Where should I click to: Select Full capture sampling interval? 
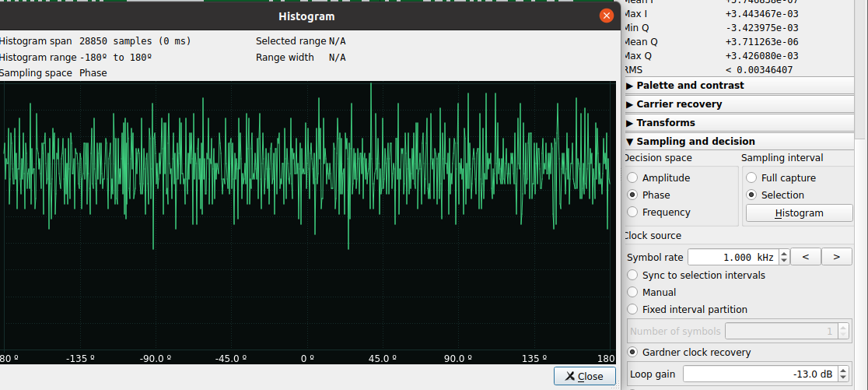751,178
